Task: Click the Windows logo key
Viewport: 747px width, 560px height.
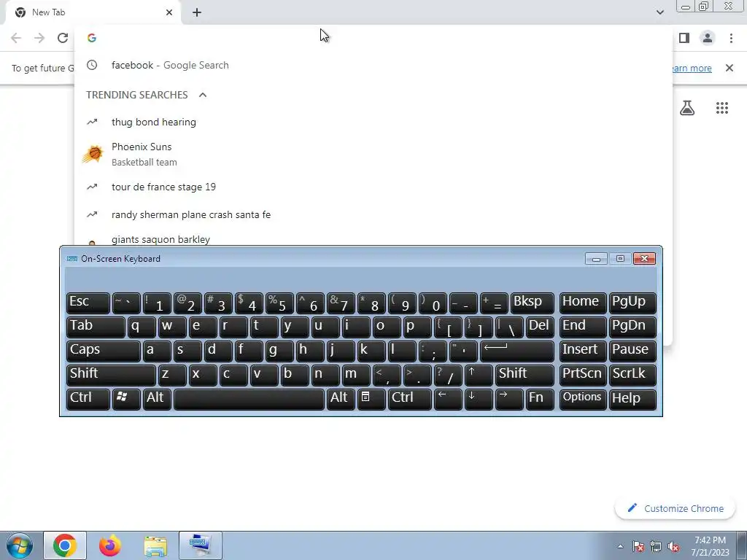Action: [x=126, y=399]
